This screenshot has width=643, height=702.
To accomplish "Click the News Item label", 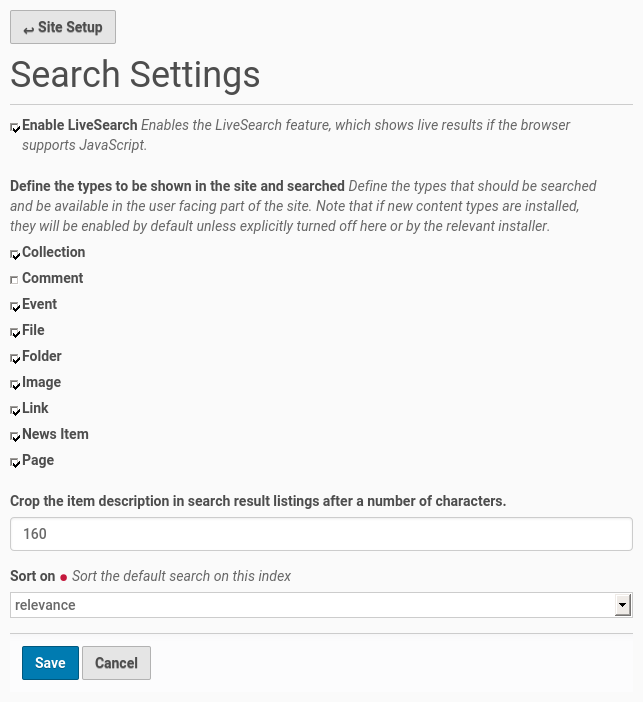I will [55, 434].
